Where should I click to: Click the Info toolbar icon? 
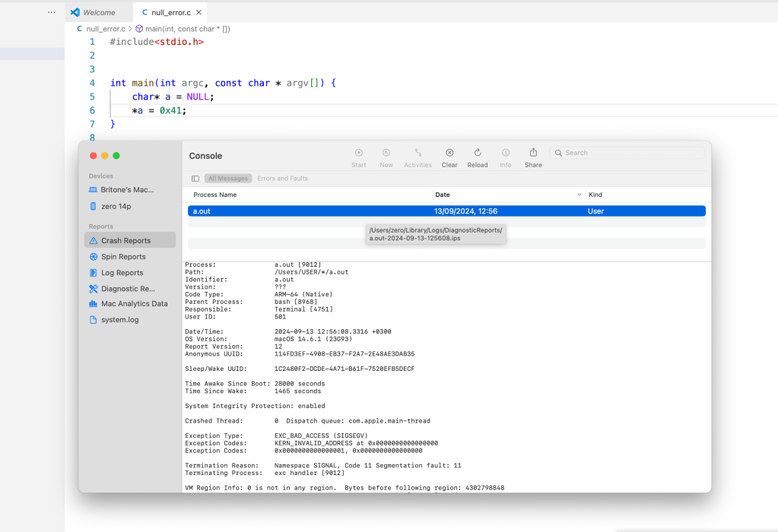(505, 153)
